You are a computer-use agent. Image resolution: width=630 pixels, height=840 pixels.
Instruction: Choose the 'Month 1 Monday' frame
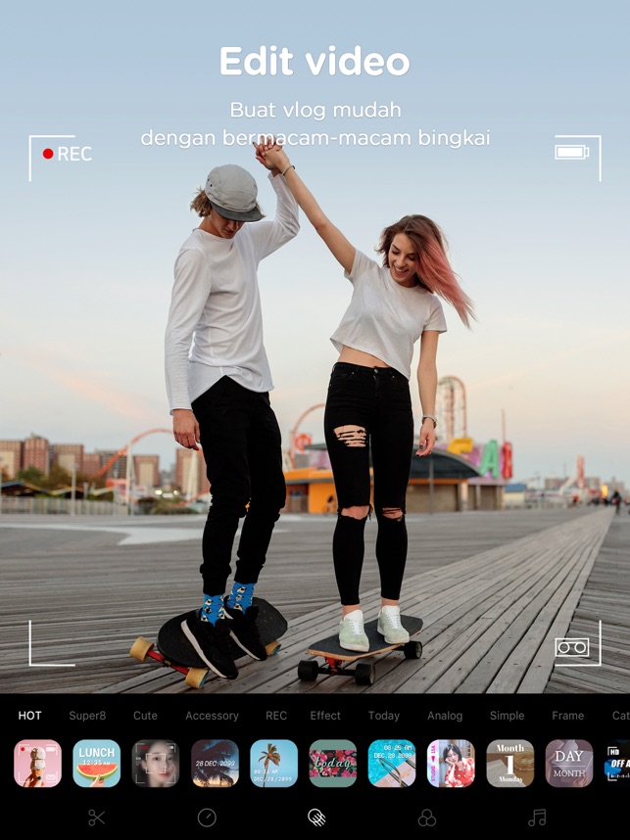[x=510, y=764]
